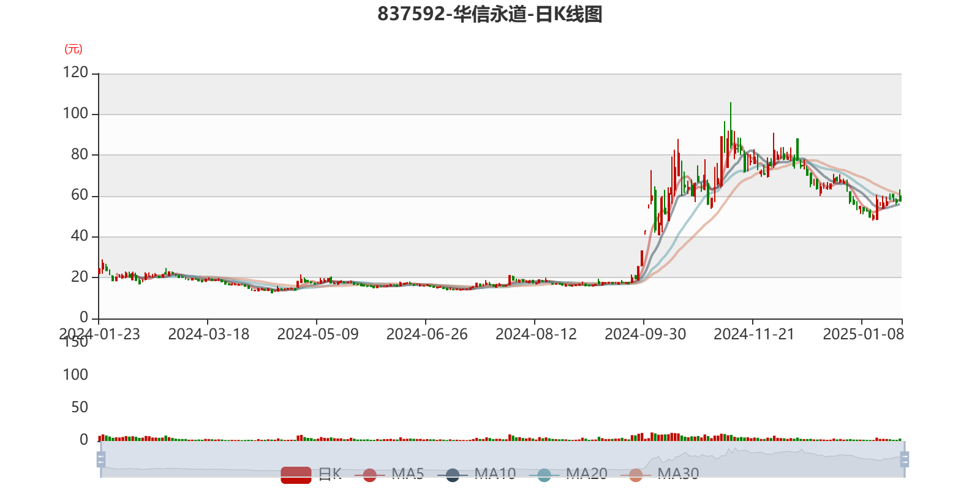Click the 2024-03-18 date axis label
This screenshot has height=490, width=980.
click(209, 334)
